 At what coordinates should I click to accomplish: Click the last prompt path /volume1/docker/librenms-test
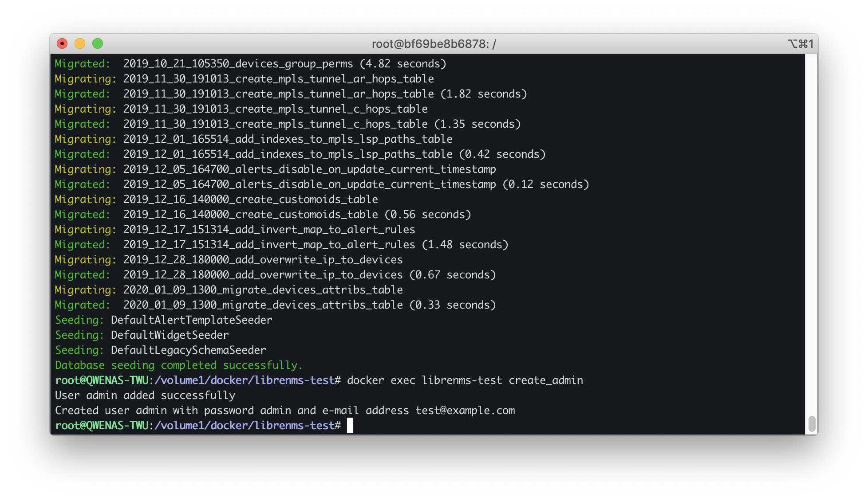[x=244, y=426]
